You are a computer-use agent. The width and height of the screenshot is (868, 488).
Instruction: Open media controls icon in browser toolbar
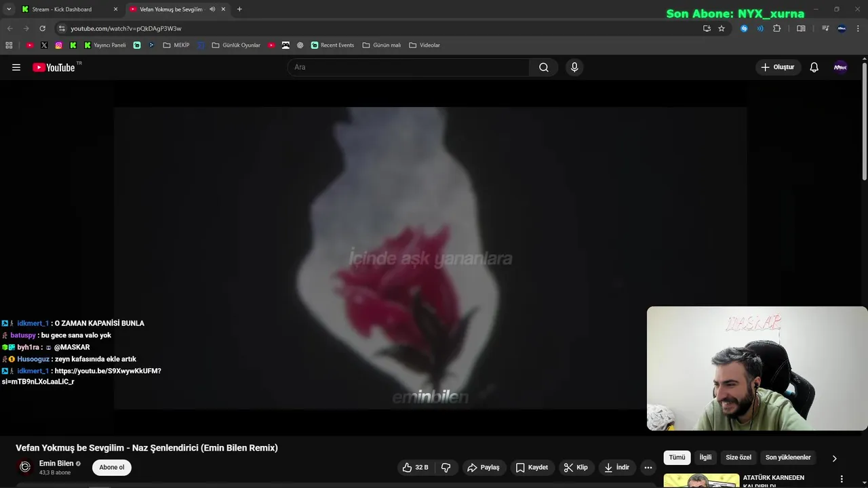pyautogui.click(x=825, y=28)
